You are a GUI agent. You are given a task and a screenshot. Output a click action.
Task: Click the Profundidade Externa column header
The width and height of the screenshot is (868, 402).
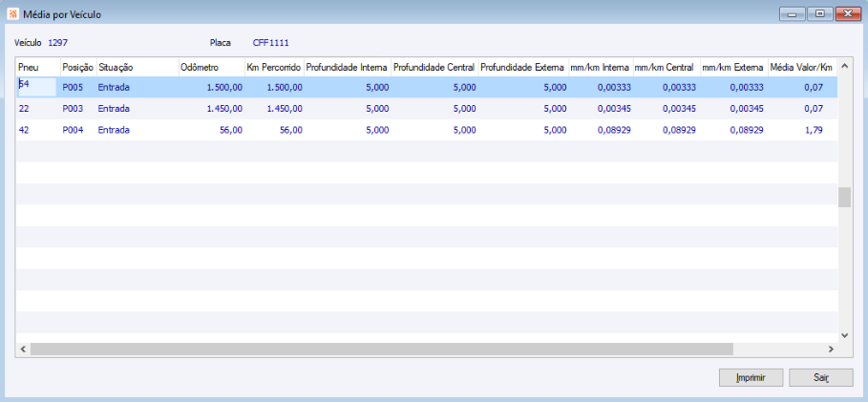(x=523, y=67)
